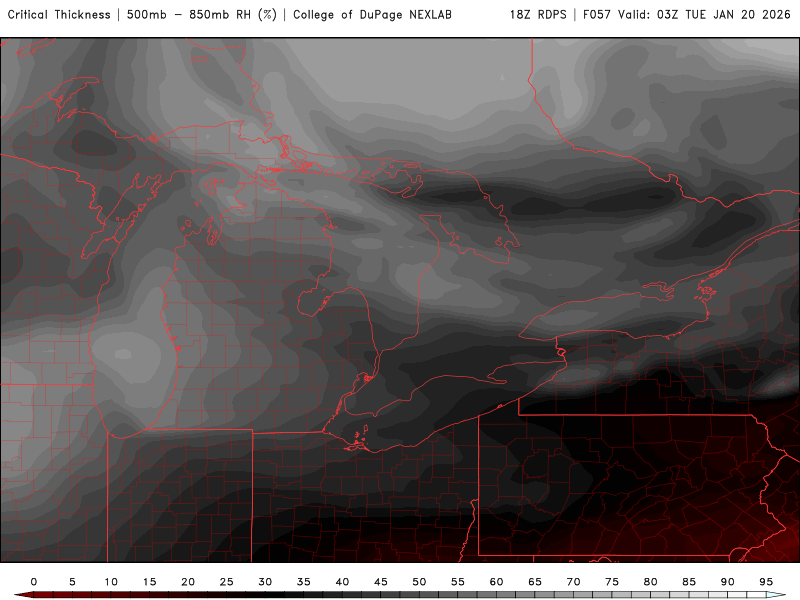Click the 30 label on the legend
Image resolution: width=800 pixels, height=600 pixels.
[x=265, y=582]
